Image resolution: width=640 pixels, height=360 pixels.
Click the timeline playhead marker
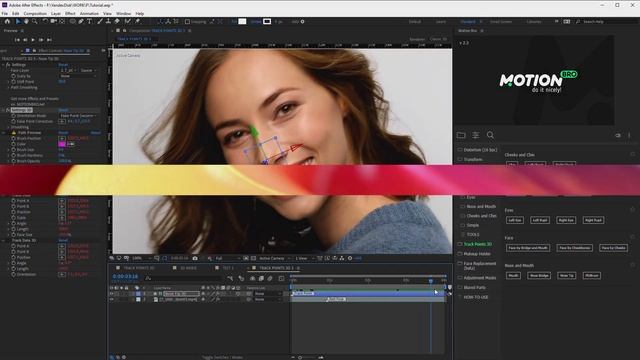[x=431, y=280]
